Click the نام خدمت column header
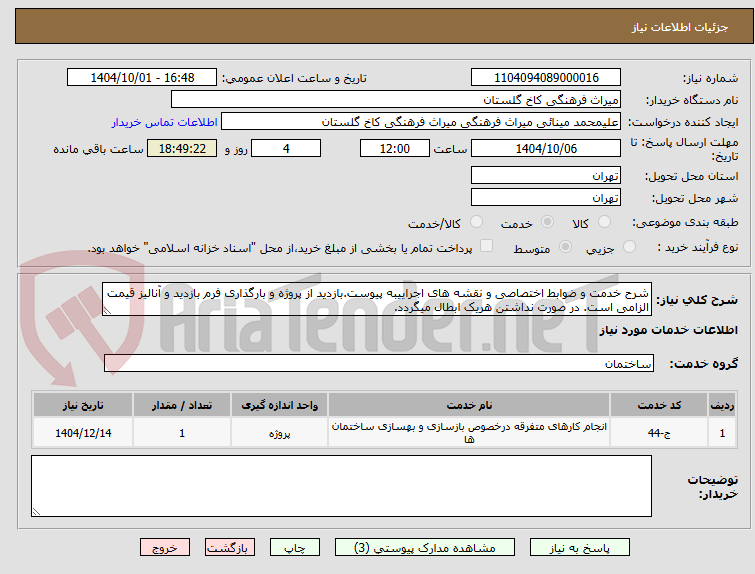 469,405
